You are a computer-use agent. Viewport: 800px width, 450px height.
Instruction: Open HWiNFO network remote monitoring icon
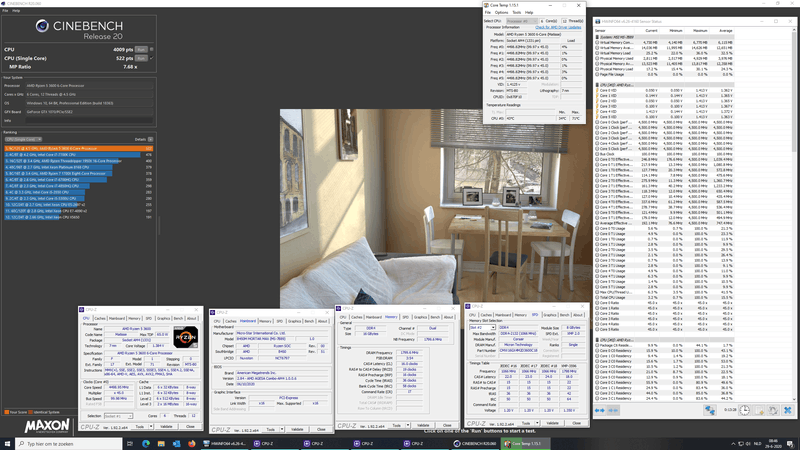click(x=710, y=410)
